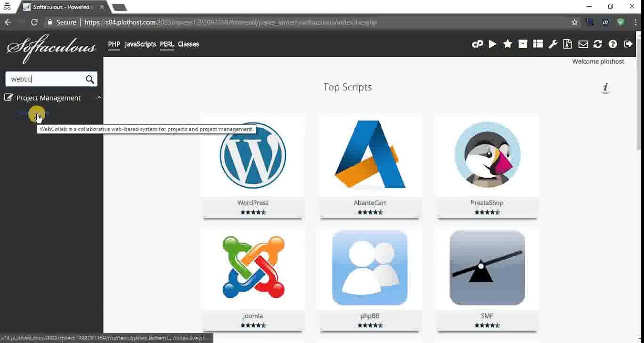Screen dimensions: 644x343
Task: Click the play demos icon in Softaculous toolbar
Action: (x=492, y=44)
